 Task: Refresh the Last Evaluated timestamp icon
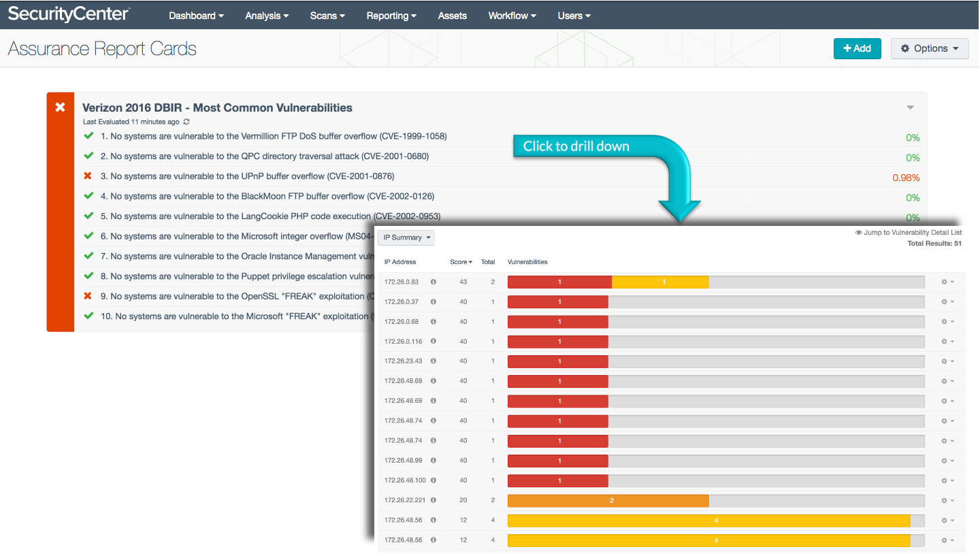[186, 122]
